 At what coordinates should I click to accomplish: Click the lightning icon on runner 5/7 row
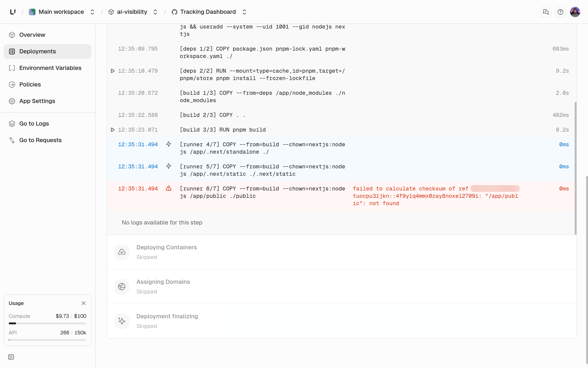point(169,166)
